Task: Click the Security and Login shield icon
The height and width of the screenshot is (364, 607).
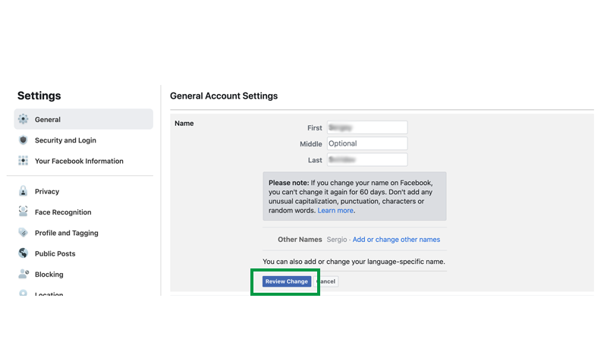Action: [24, 140]
